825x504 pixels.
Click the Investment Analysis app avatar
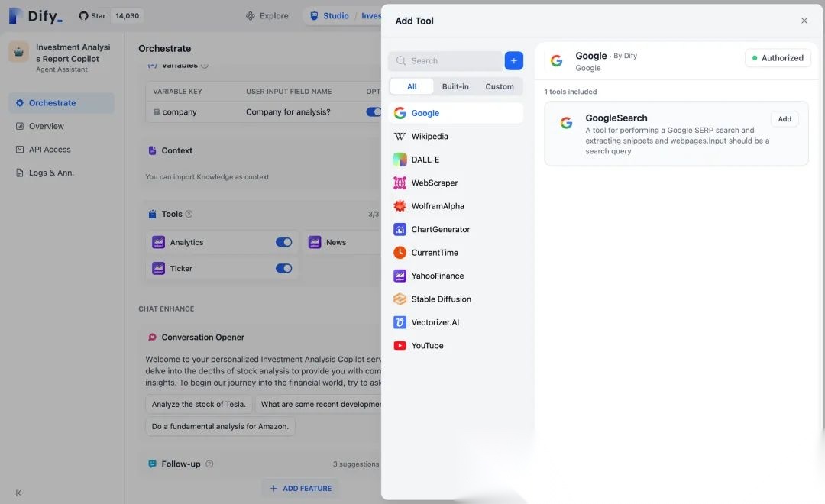click(x=19, y=52)
